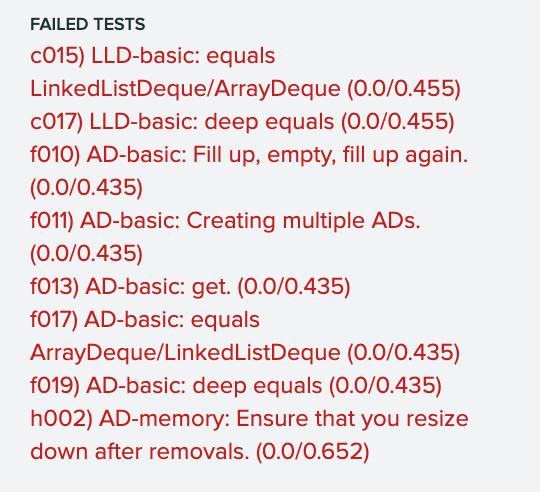Open test f010 Fill up, empty, fill up again

(249, 155)
